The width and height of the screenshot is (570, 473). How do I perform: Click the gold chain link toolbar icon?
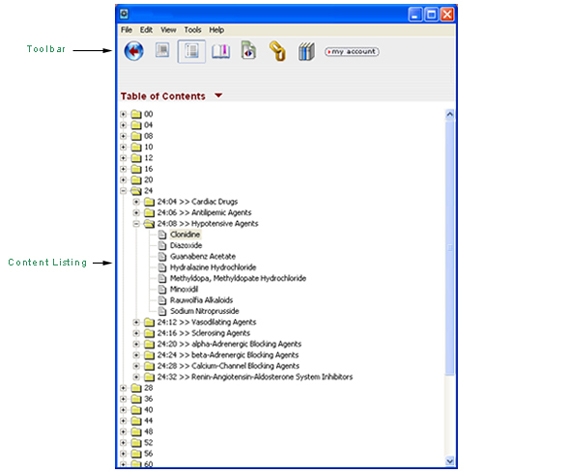point(278,51)
